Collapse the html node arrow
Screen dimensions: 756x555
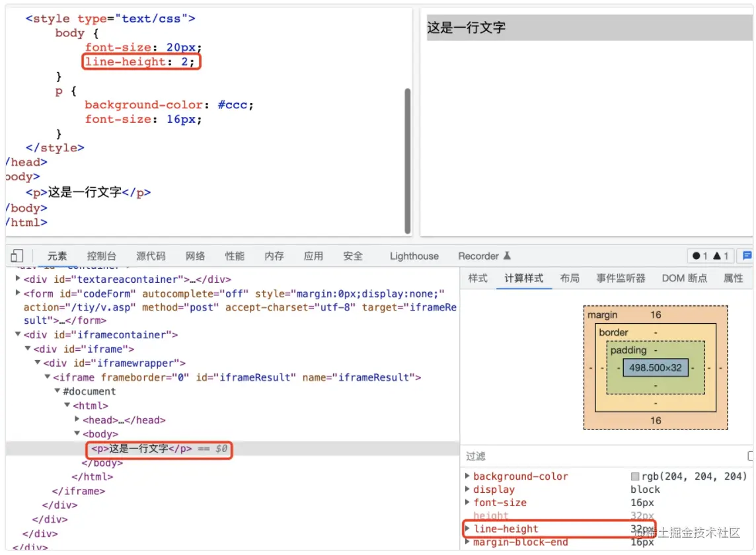click(x=67, y=405)
